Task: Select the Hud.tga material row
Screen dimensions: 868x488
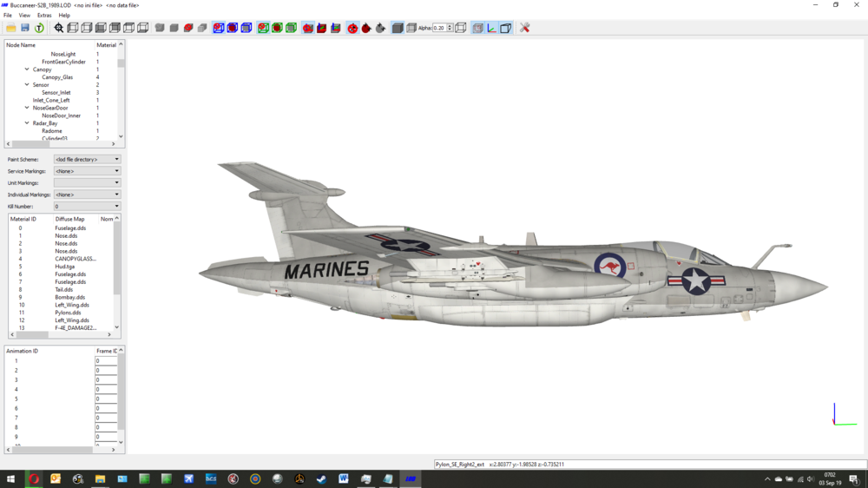Action: tap(65, 267)
